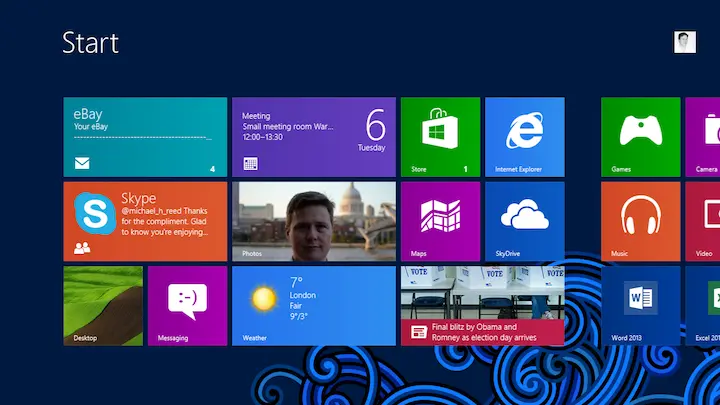
Task: Open Internet Explorer tile
Action: [524, 136]
